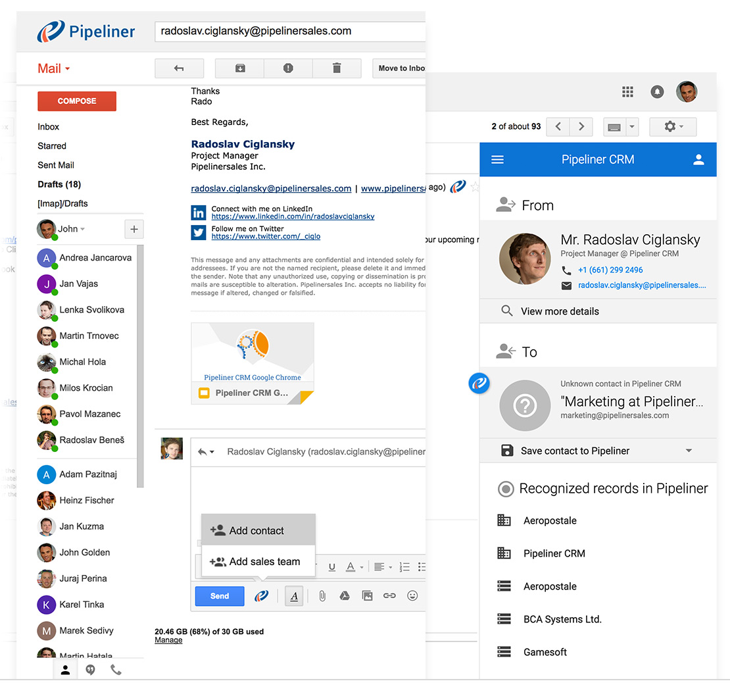The width and height of the screenshot is (730, 700).
Task: Insert a file from Google Drive
Action: [x=344, y=595]
